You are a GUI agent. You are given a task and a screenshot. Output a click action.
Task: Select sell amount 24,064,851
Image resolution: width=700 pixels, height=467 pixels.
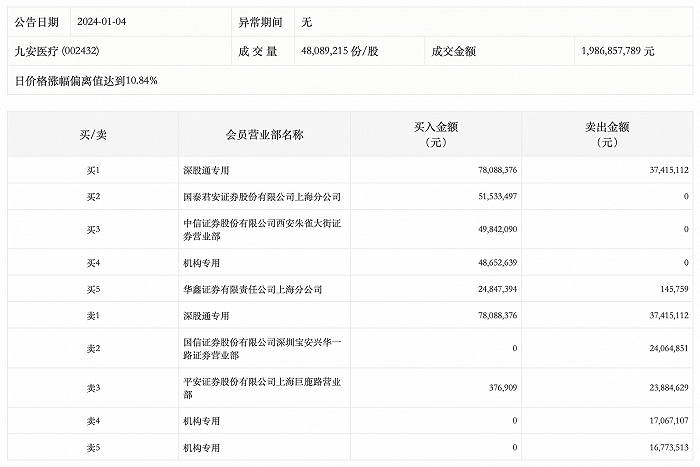coord(669,348)
